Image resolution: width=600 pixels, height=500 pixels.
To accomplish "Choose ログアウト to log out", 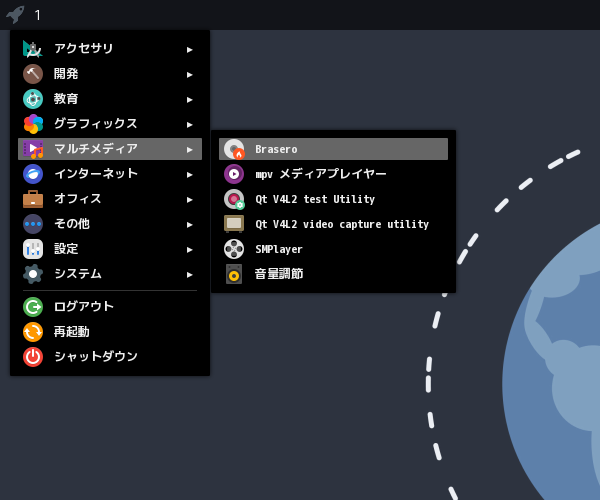I will coord(110,307).
